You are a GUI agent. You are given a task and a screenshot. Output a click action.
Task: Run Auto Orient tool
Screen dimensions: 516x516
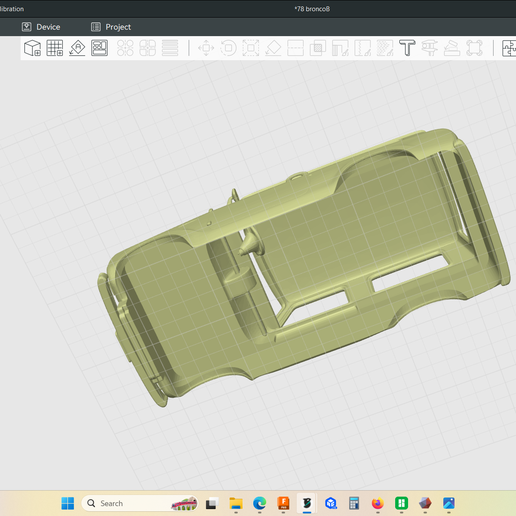point(77,48)
